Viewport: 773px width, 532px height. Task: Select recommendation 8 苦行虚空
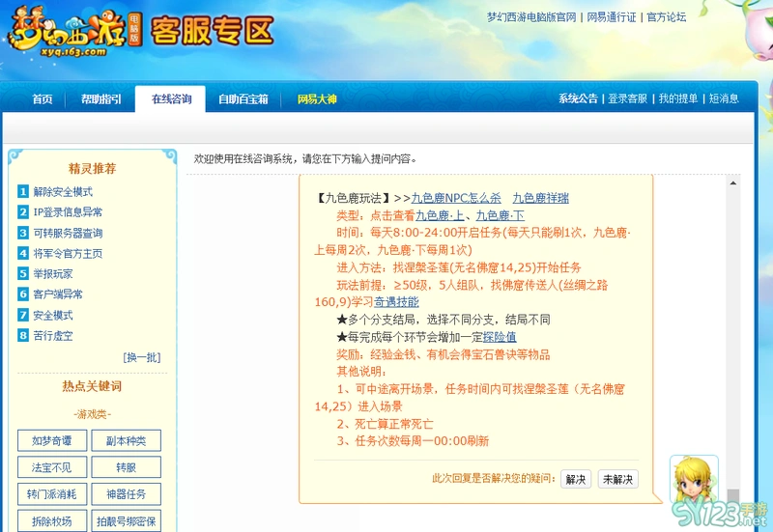pyautogui.click(x=53, y=336)
